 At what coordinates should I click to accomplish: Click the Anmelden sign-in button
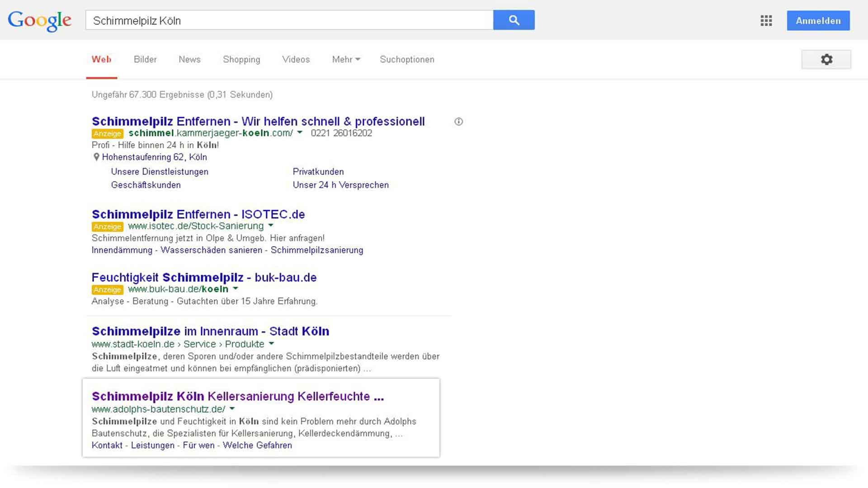point(818,21)
